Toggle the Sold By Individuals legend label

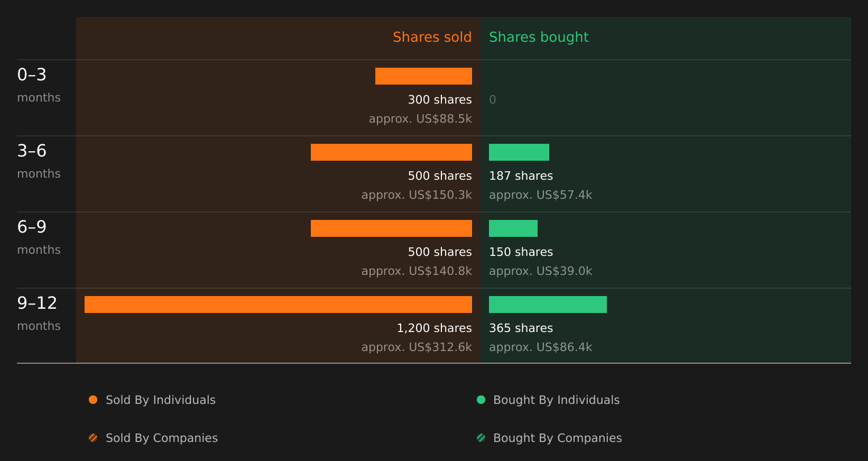161,400
